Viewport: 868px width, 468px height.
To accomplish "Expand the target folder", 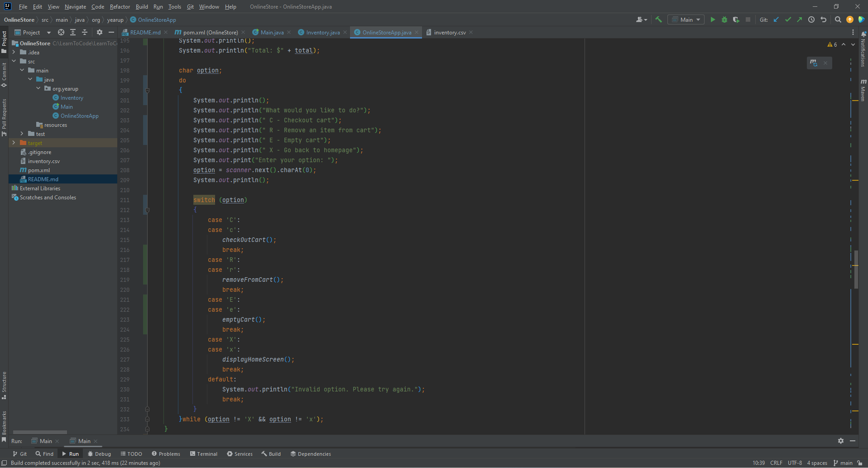I will point(14,143).
